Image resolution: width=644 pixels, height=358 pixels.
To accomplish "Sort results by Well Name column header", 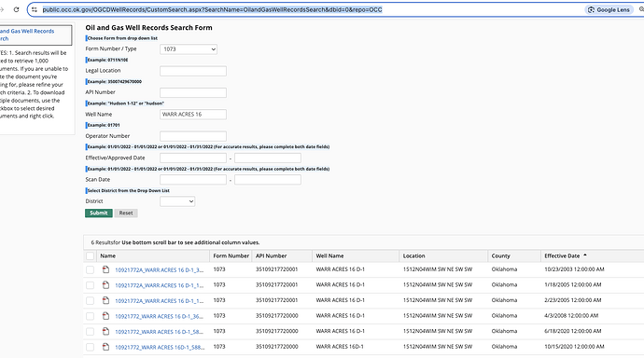I will (329, 255).
